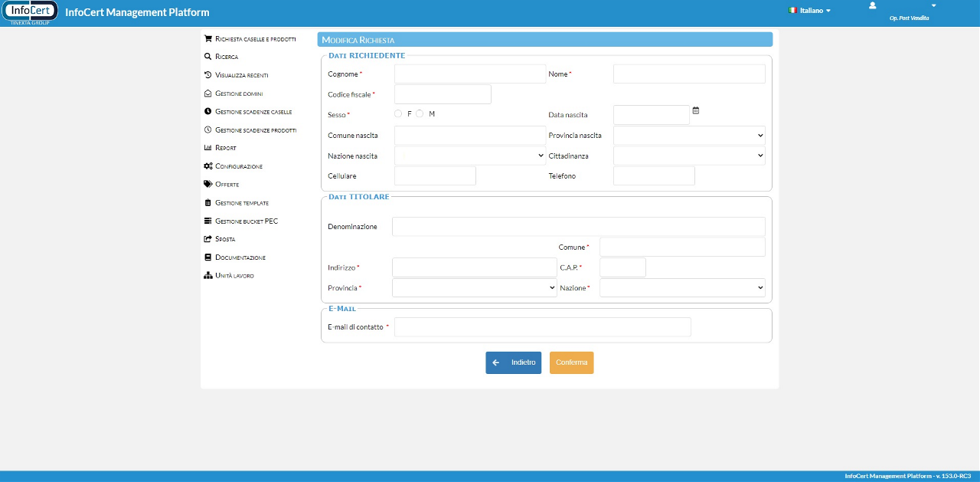980x482 pixels.
Task: Select the M radio button for Sesso
Action: pos(420,114)
